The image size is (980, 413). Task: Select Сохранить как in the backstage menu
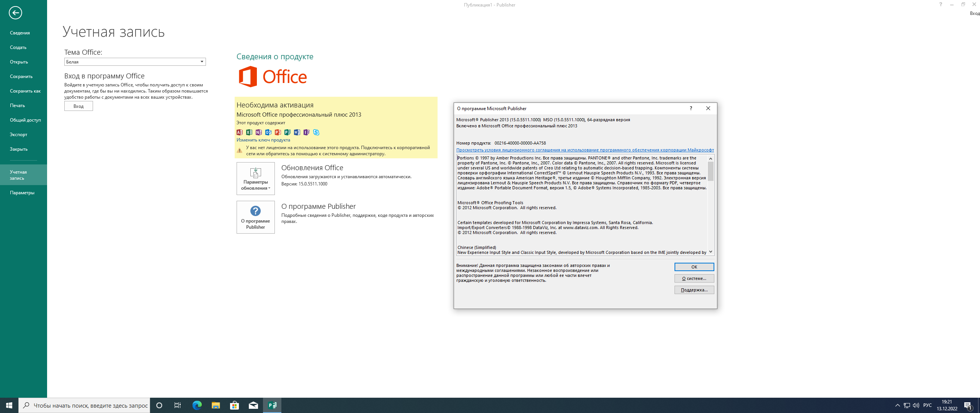point(23,91)
